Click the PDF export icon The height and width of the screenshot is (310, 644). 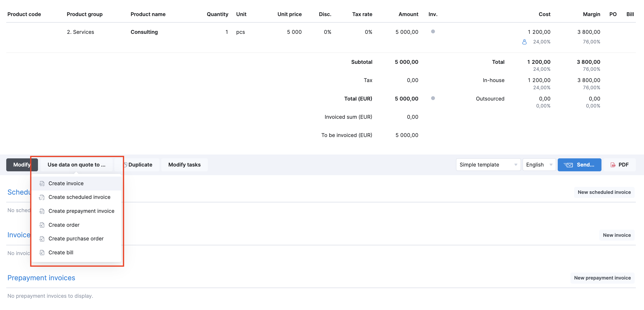point(612,165)
